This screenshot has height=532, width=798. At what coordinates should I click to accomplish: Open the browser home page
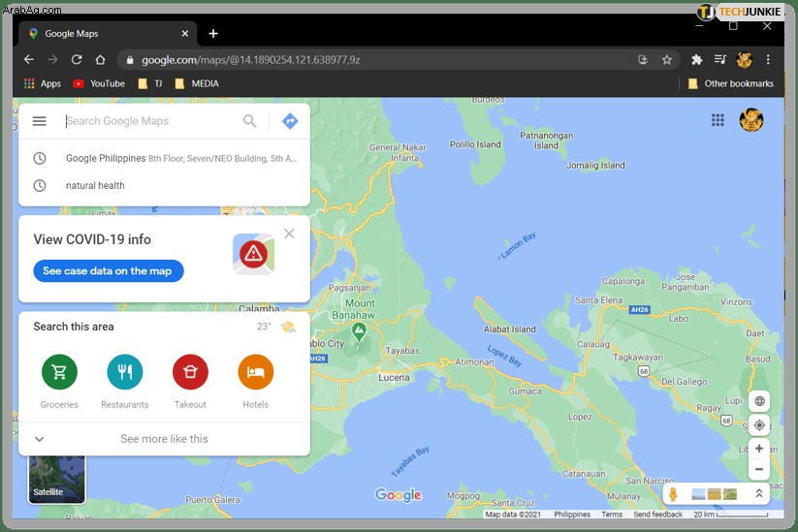coord(100,59)
